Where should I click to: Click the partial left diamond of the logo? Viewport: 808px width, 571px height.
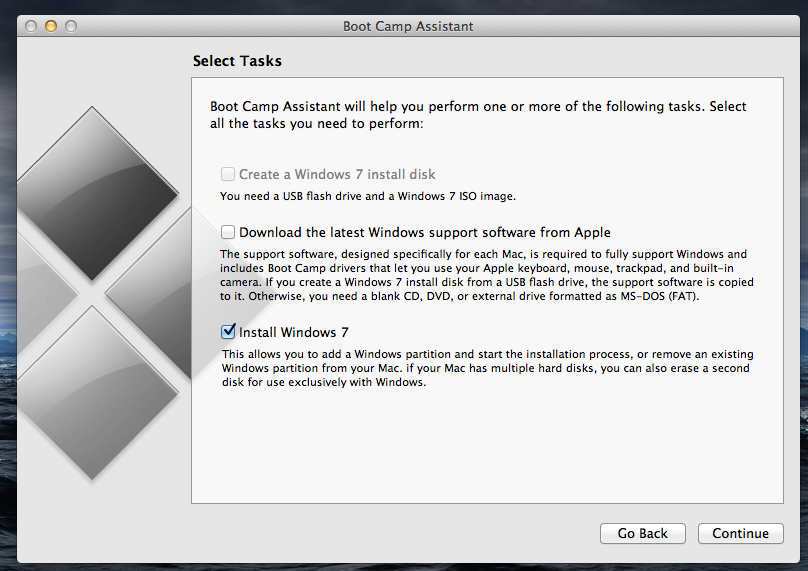pyautogui.click(x=44, y=293)
